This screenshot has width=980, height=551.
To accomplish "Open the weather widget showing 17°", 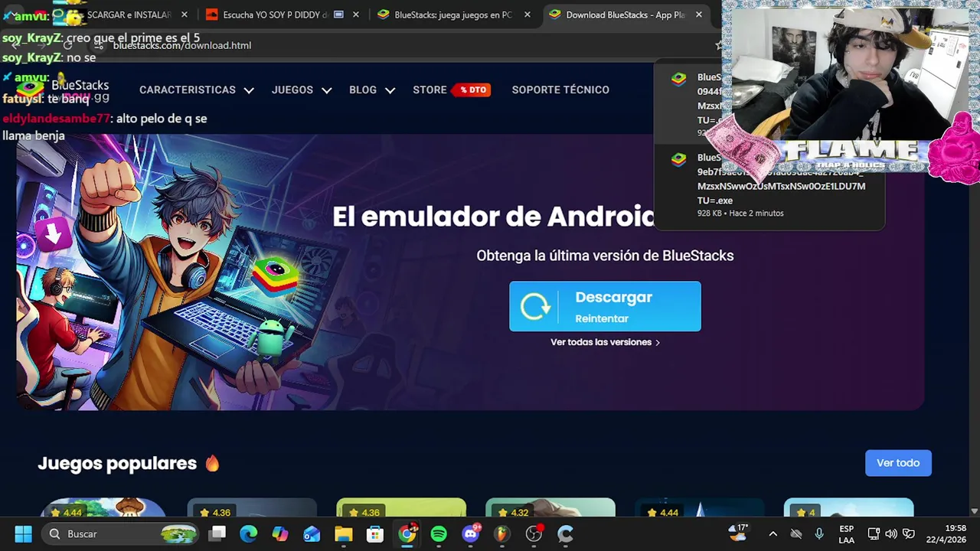I will click(739, 533).
